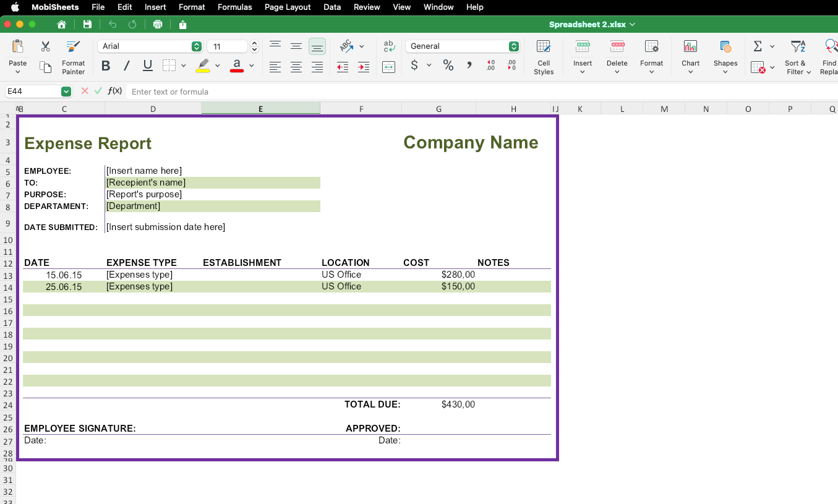
Task: Open the Formulas menu
Action: (x=235, y=7)
